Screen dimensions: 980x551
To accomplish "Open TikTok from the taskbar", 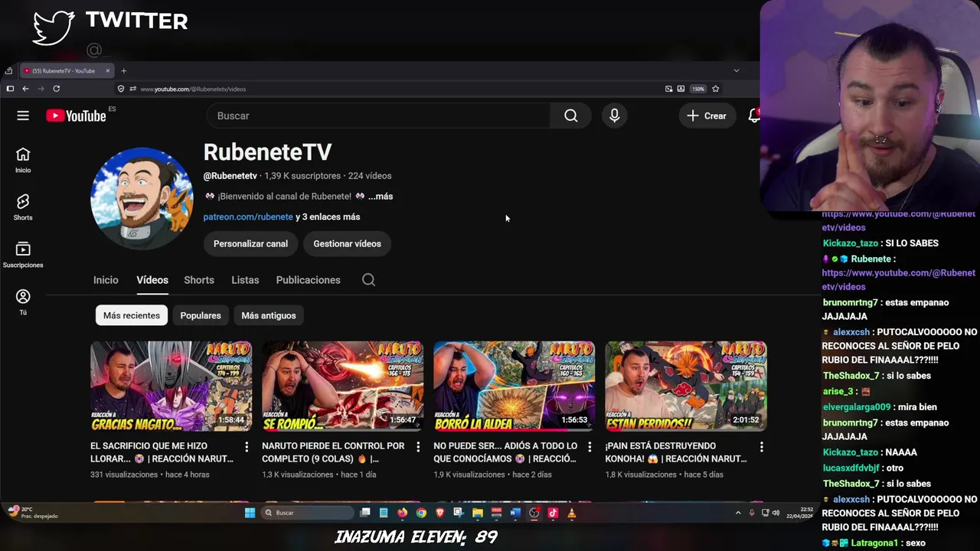I will pyautogui.click(x=553, y=513).
